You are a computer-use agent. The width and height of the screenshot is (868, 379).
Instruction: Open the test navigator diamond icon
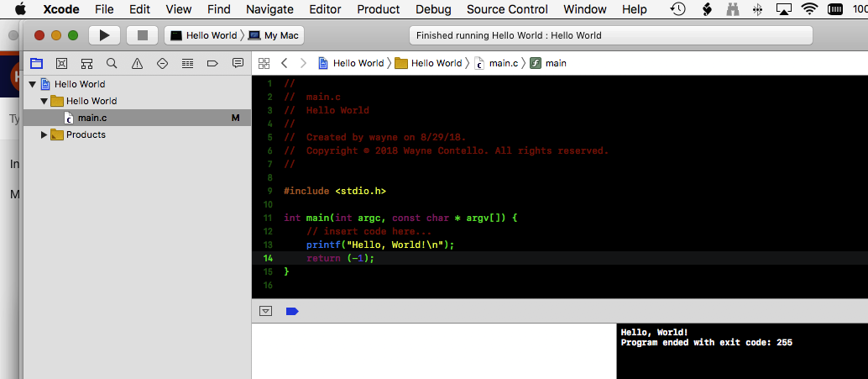162,63
